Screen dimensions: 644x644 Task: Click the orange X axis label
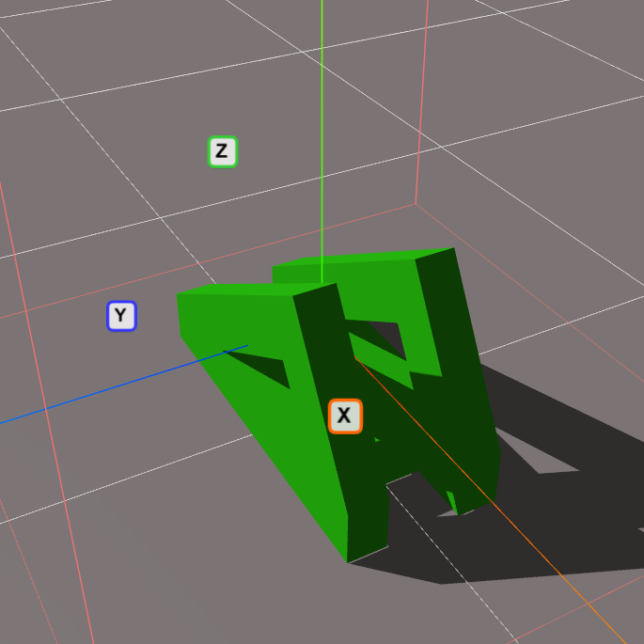[x=345, y=416]
